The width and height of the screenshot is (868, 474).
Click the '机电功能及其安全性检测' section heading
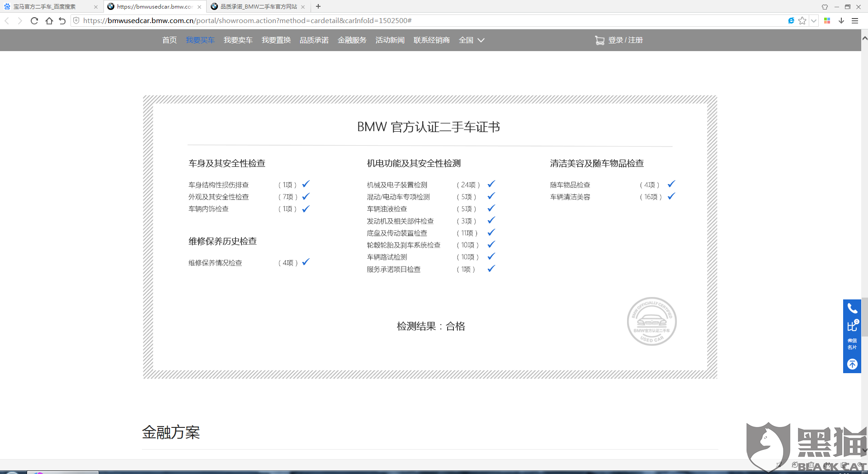[x=414, y=163]
